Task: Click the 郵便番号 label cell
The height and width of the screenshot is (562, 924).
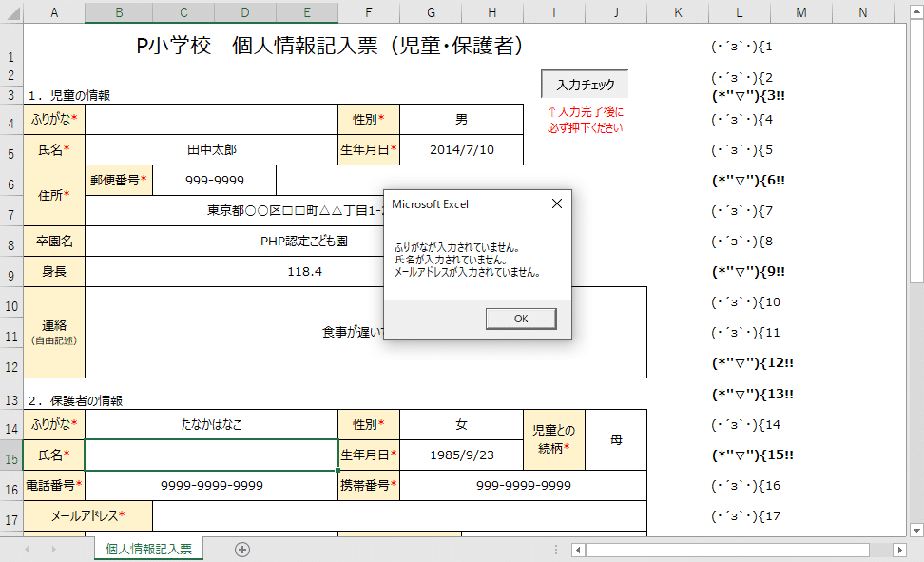Action: click(119, 181)
